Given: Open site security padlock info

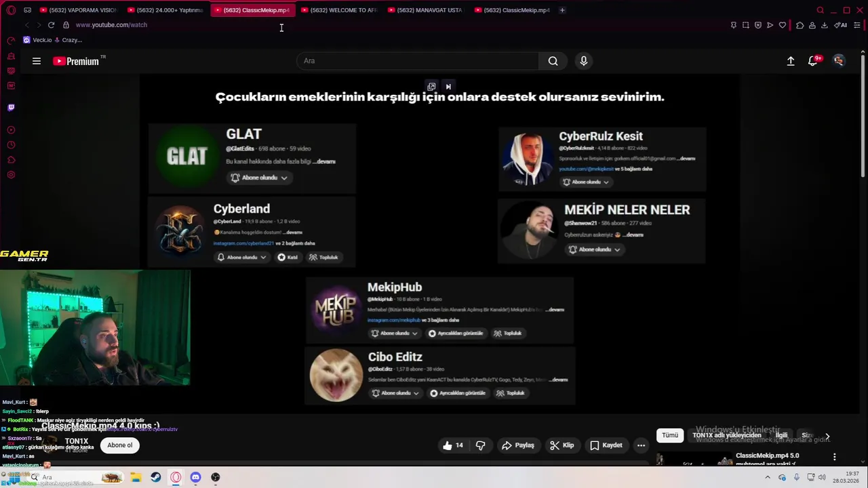Looking at the screenshot, I should coord(66,25).
